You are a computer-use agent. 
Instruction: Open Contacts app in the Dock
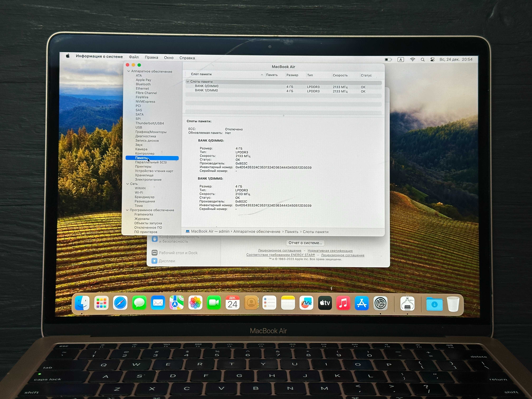coord(251,303)
